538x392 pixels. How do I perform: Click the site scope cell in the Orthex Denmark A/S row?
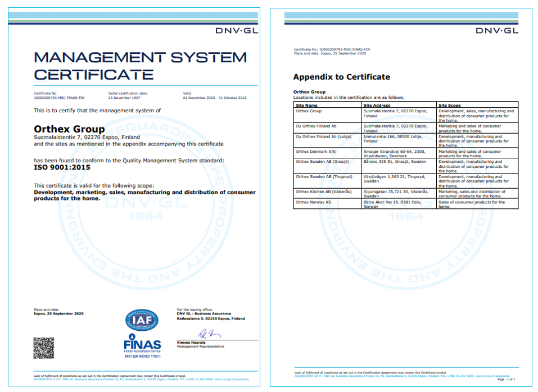pos(477,153)
